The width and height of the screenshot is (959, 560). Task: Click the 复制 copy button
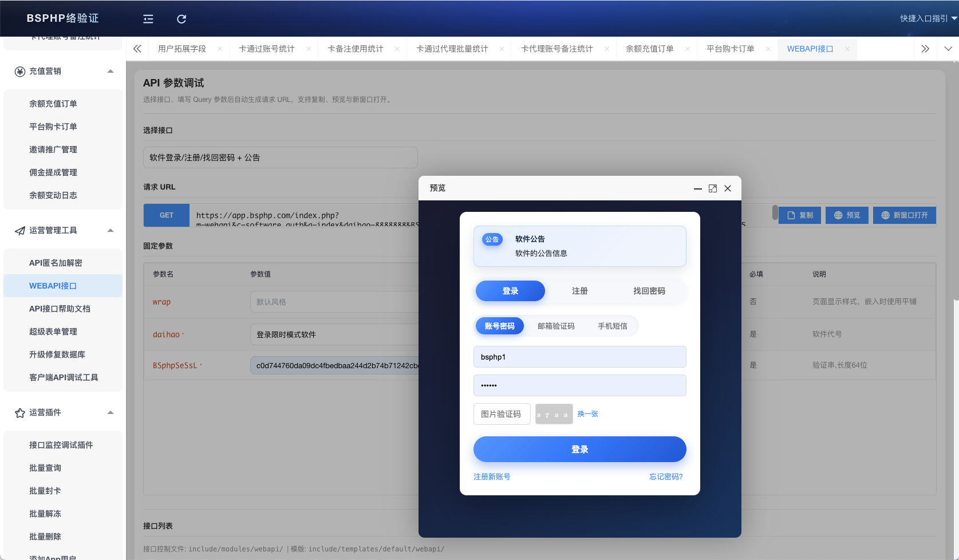pyautogui.click(x=800, y=215)
